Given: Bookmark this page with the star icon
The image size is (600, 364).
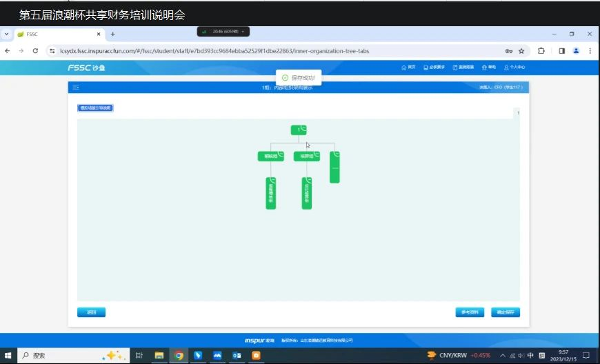Looking at the screenshot, I should [x=521, y=51].
